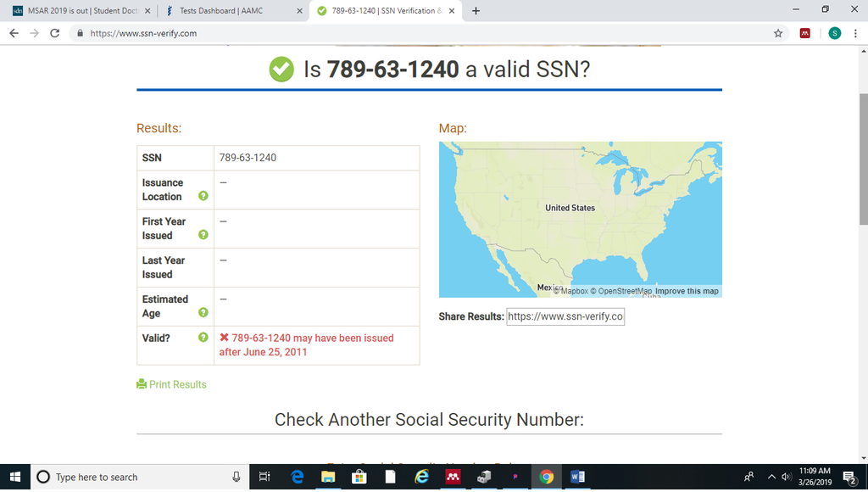The height and width of the screenshot is (492, 868).
Task: Click the browser back arrow
Action: tap(14, 33)
